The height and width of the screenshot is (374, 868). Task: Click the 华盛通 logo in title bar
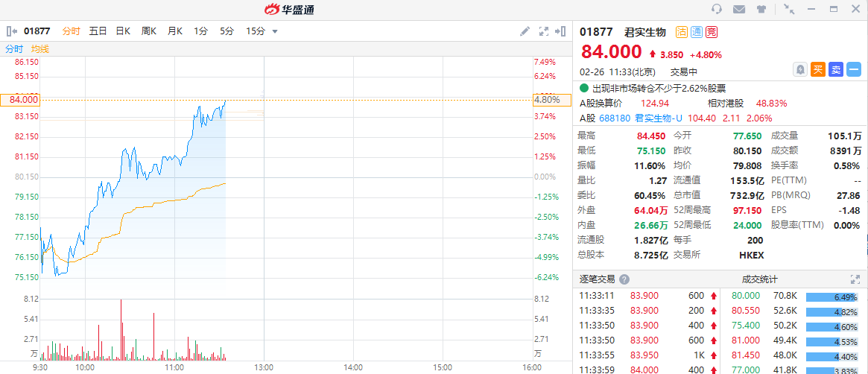pos(289,10)
